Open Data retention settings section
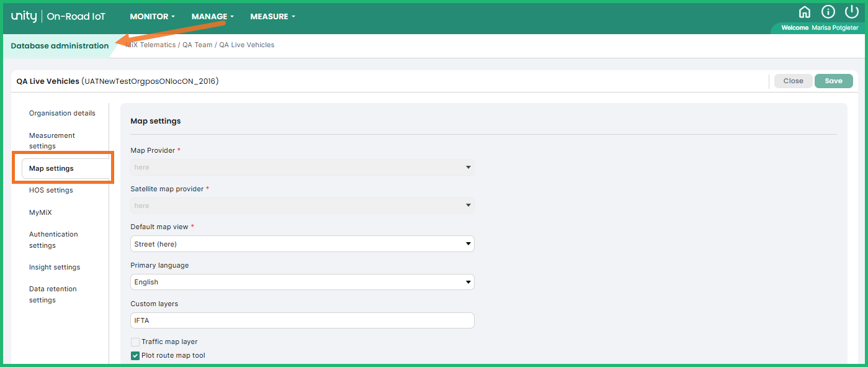This screenshot has width=868, height=367. pyautogui.click(x=53, y=294)
